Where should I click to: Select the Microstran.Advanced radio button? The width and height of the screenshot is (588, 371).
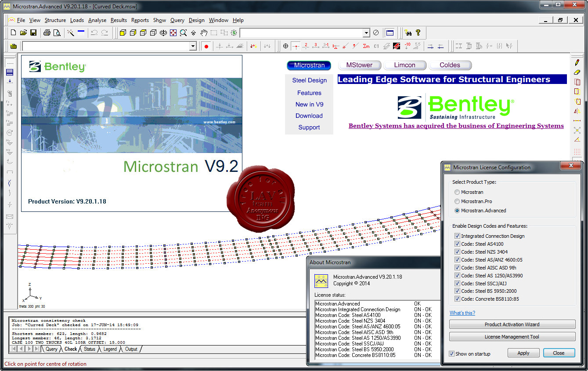tap(457, 211)
